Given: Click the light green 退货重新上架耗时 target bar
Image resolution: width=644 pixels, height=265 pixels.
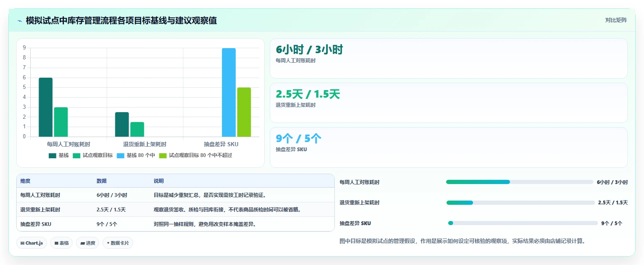Looking at the screenshot, I should point(137,129).
